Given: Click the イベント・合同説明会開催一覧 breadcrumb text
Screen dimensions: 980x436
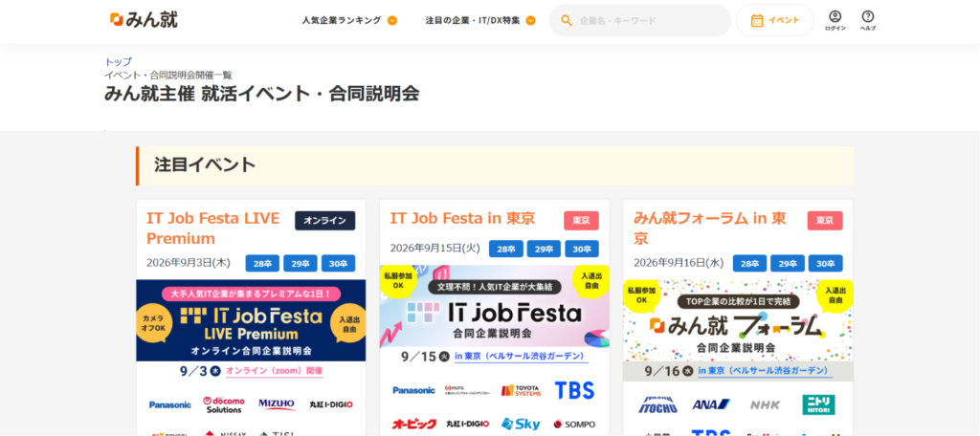Looking at the screenshot, I should (x=168, y=75).
